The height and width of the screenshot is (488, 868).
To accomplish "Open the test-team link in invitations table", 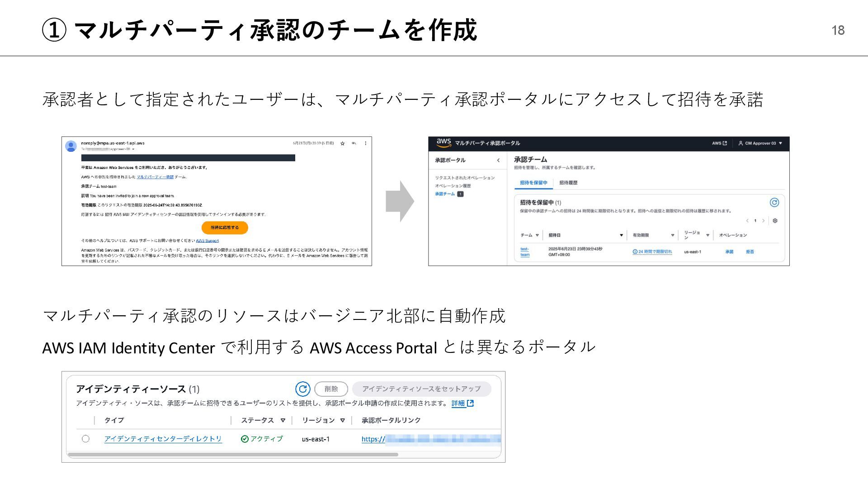I will [525, 252].
